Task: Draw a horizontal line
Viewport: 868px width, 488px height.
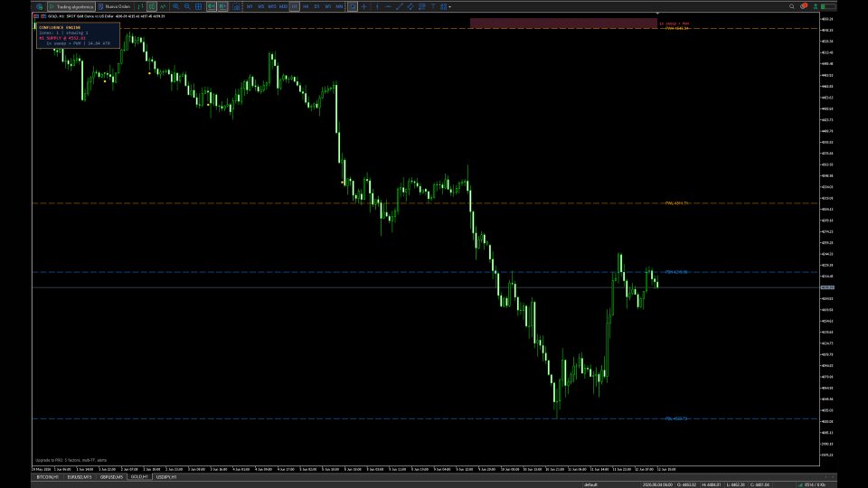Action: [x=388, y=6]
